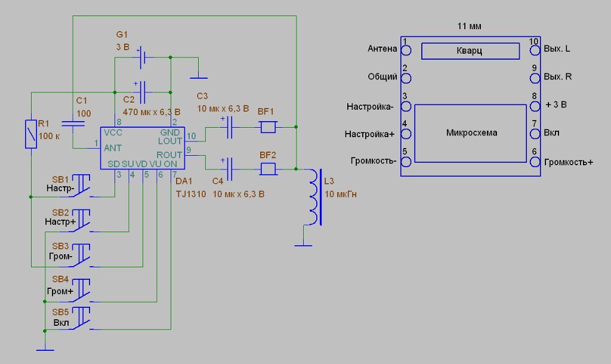Click the DA1 designator label

pyautogui.click(x=184, y=181)
